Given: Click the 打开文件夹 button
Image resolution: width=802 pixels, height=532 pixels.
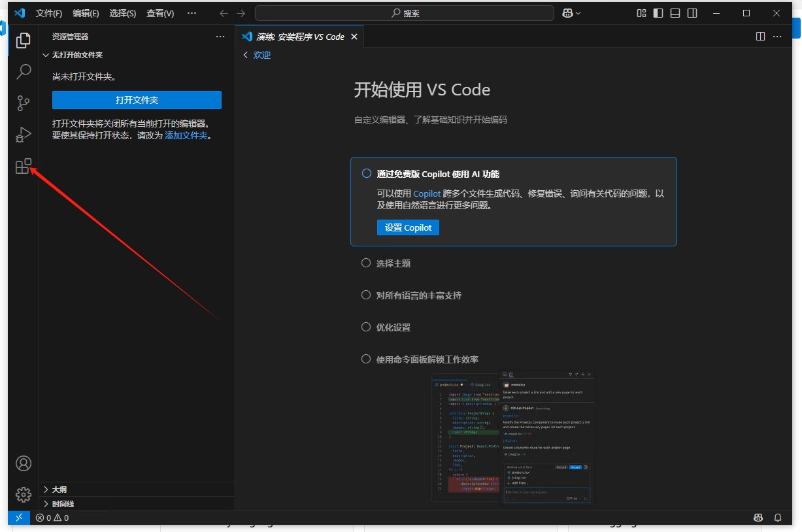Looking at the screenshot, I should (137, 100).
